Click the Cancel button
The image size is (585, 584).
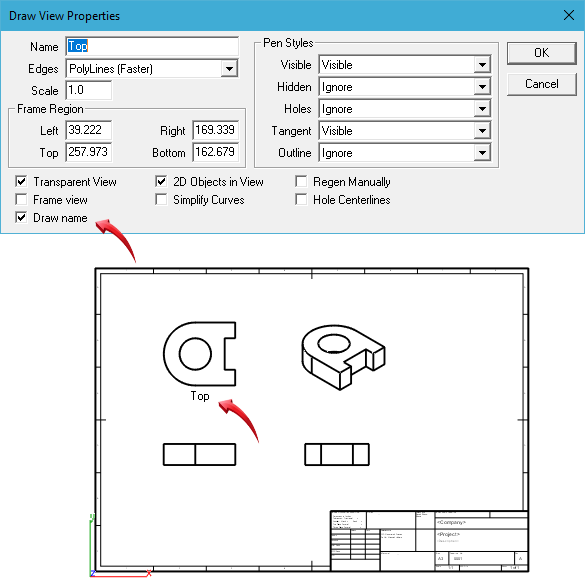pyautogui.click(x=541, y=84)
